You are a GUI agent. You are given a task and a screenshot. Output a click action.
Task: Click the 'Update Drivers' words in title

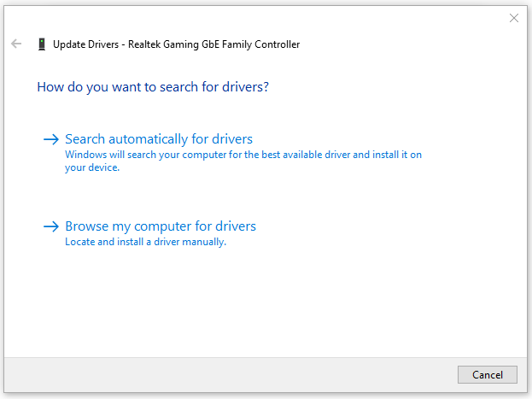86,44
